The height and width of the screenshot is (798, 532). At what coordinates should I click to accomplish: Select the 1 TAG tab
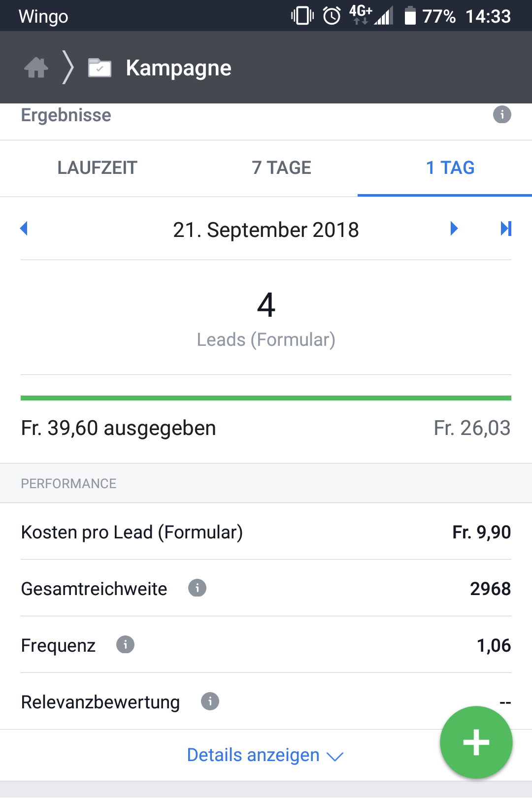click(450, 168)
